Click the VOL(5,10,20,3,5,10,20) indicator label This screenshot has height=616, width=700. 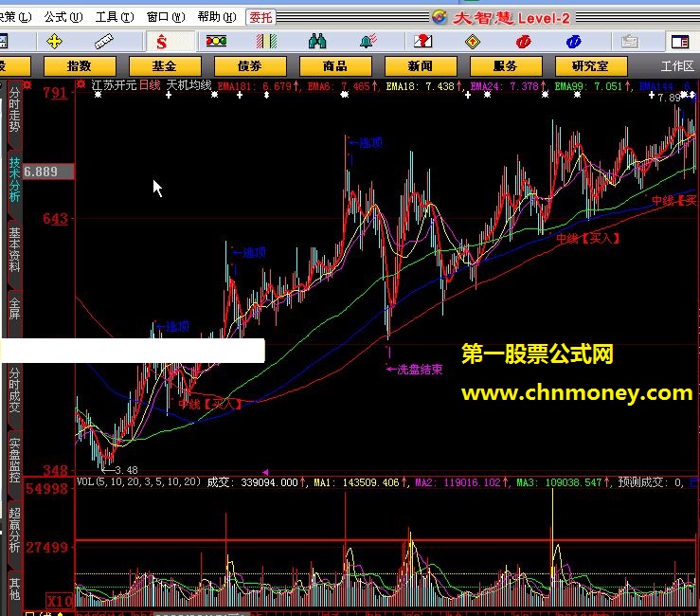coord(138,482)
